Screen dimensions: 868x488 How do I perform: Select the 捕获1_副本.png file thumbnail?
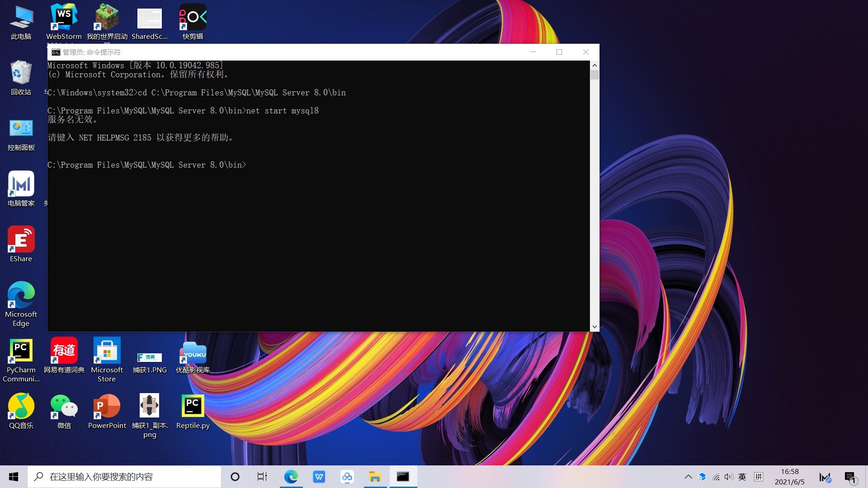coord(150,416)
